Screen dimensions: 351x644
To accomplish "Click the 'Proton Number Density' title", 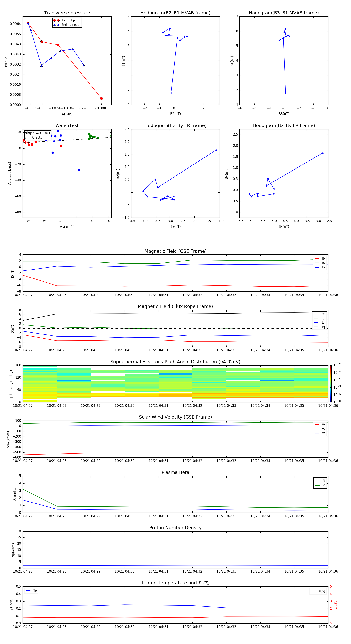I will pos(175,527).
